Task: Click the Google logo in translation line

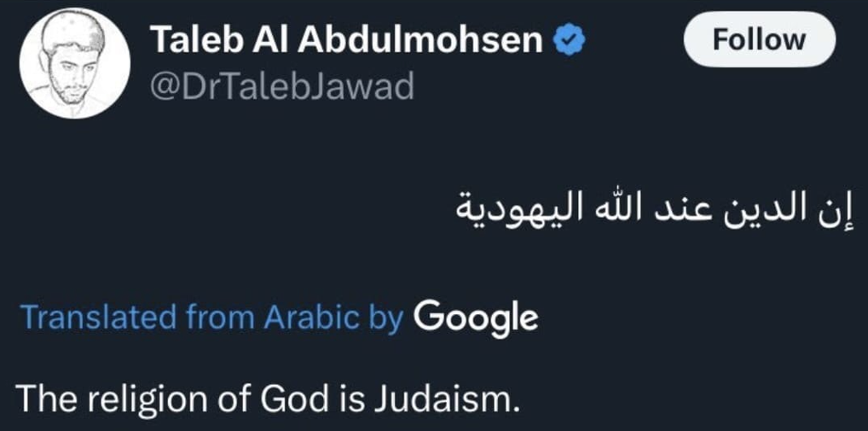Action: (x=475, y=317)
